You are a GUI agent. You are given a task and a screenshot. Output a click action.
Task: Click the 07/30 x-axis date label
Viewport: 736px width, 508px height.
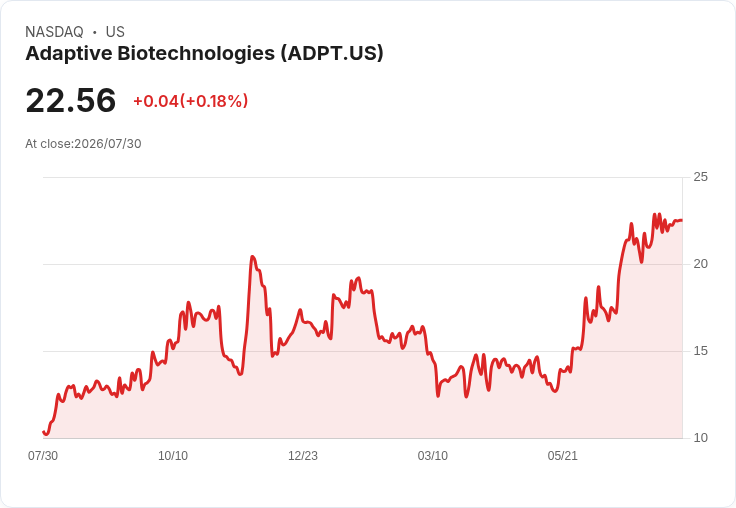tap(43, 456)
